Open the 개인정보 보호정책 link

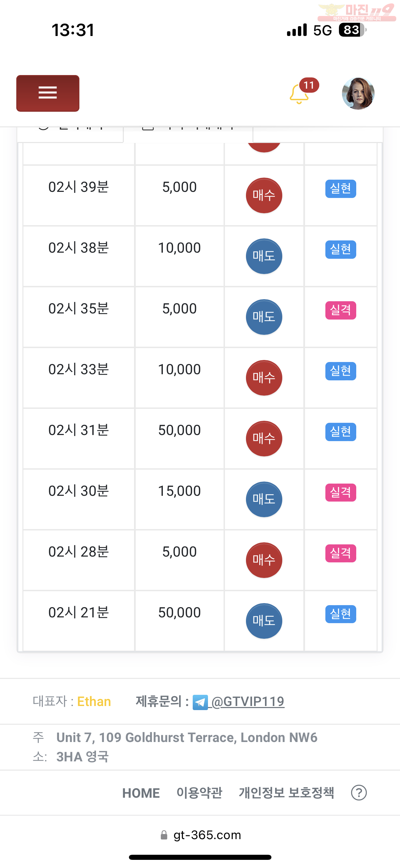tap(287, 793)
